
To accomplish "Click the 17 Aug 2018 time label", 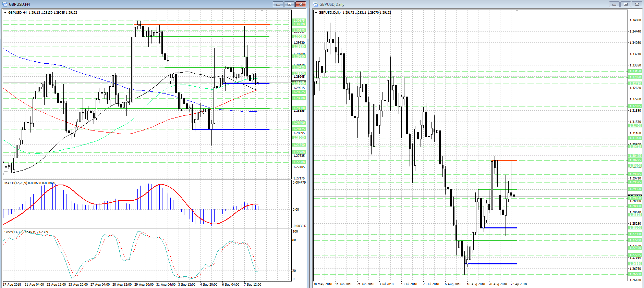I will (x=12, y=284).
